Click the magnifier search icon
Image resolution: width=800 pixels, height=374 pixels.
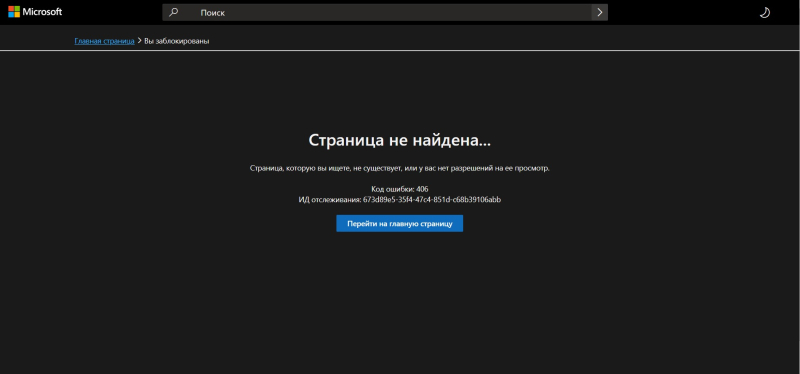pos(173,12)
